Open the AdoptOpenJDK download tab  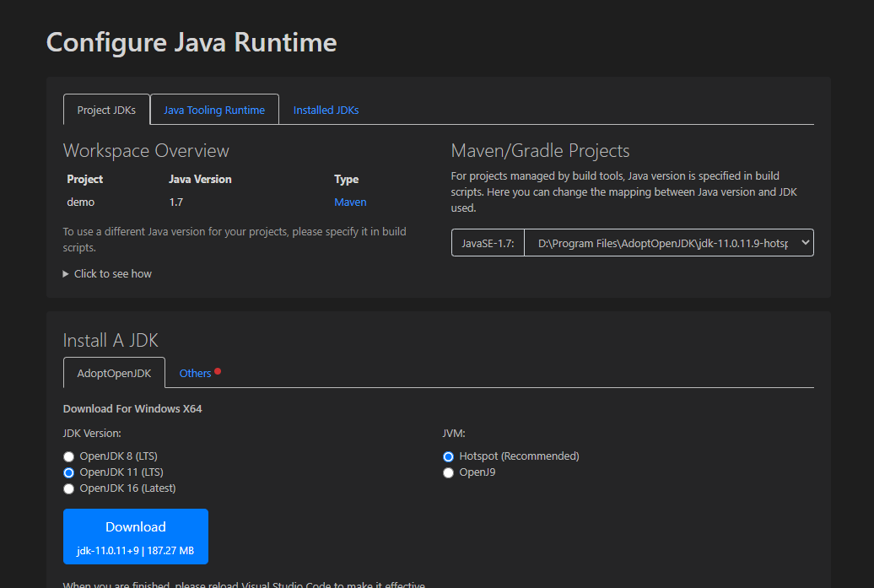114,372
